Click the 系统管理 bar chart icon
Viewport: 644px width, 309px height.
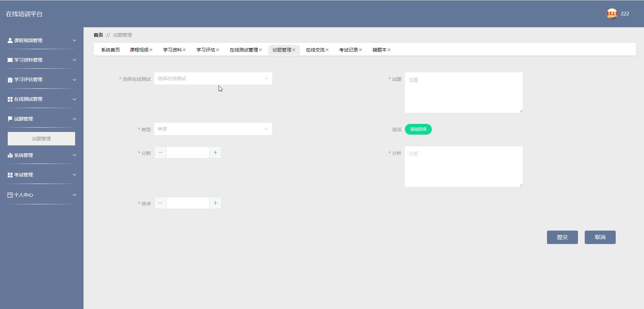pos(10,155)
